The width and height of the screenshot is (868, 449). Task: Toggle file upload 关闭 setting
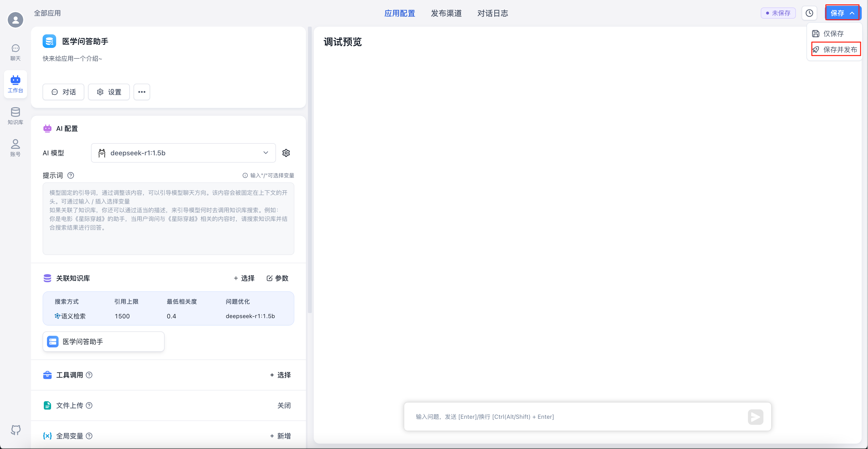tap(284, 405)
